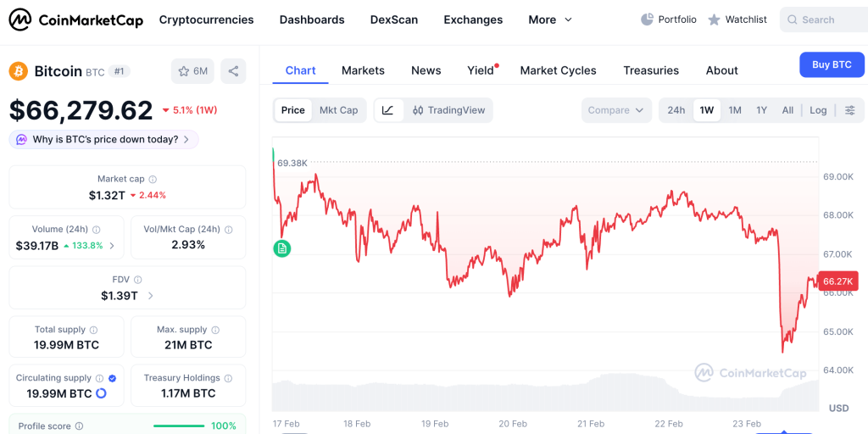The width and height of the screenshot is (868, 434).
Task: Select the Price toggle
Action: 292,110
